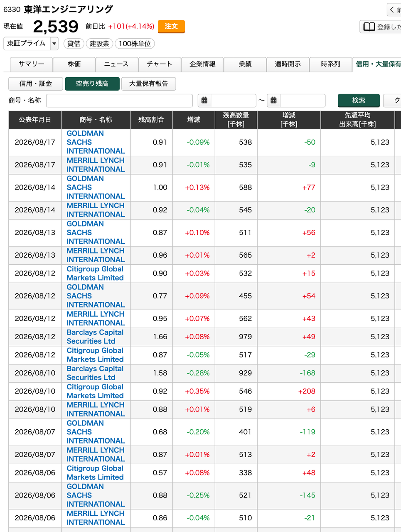This screenshot has width=401, height=532.
Task: Switch to 大量保有報告 sub-tab
Action: coord(148,84)
